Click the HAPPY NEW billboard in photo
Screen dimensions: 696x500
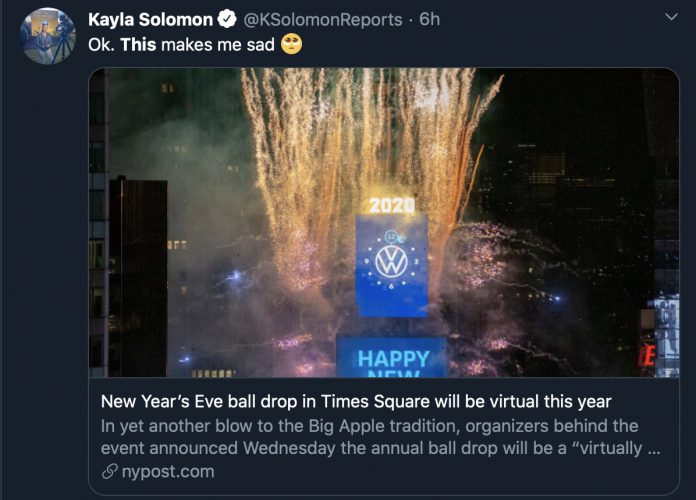[x=392, y=358]
